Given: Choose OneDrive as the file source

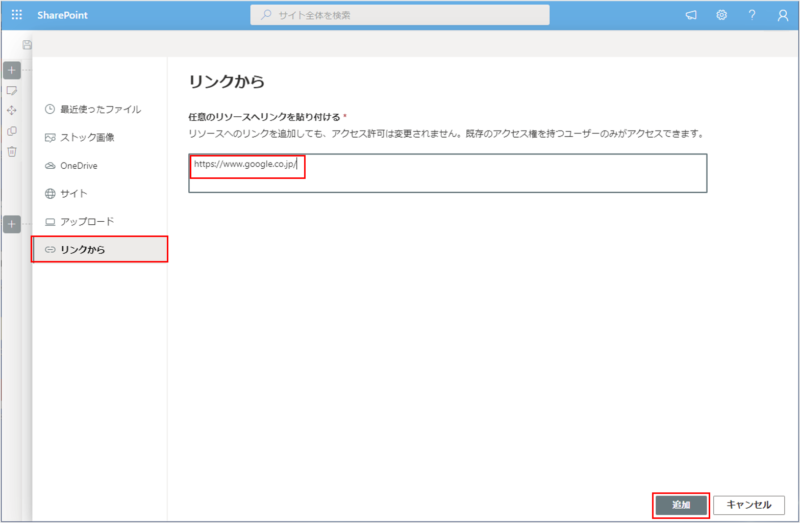Looking at the screenshot, I should pos(78,165).
